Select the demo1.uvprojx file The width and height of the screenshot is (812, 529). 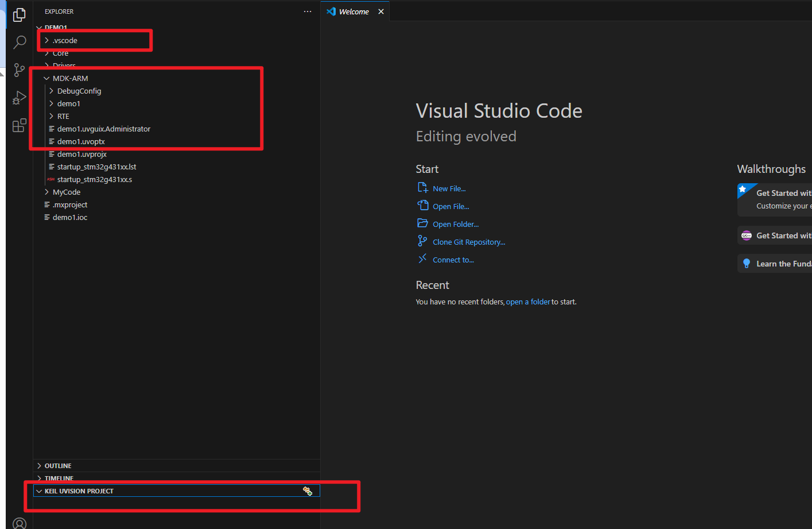click(82, 154)
